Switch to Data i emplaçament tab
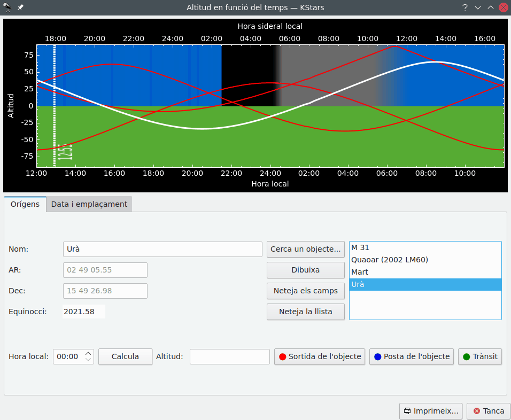This screenshot has height=420, width=511. tap(89, 204)
